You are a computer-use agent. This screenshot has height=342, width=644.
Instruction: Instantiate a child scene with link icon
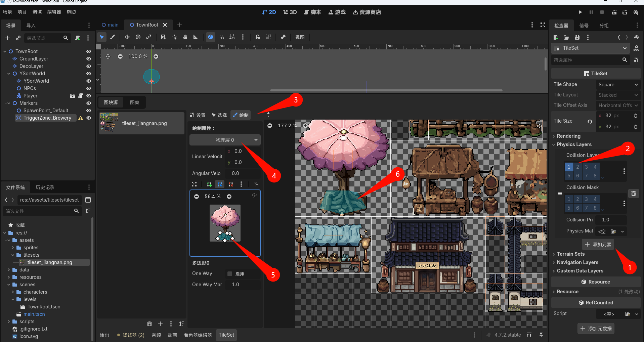point(18,38)
